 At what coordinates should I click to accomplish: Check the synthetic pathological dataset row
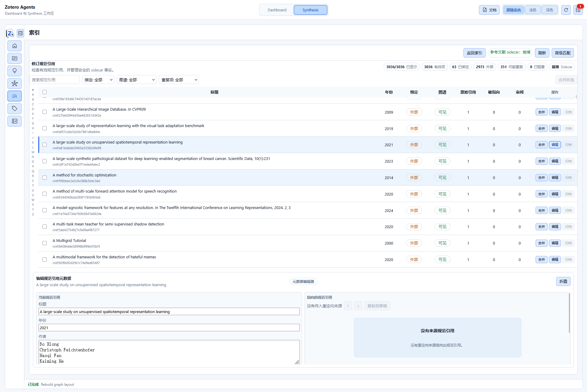pos(45,161)
